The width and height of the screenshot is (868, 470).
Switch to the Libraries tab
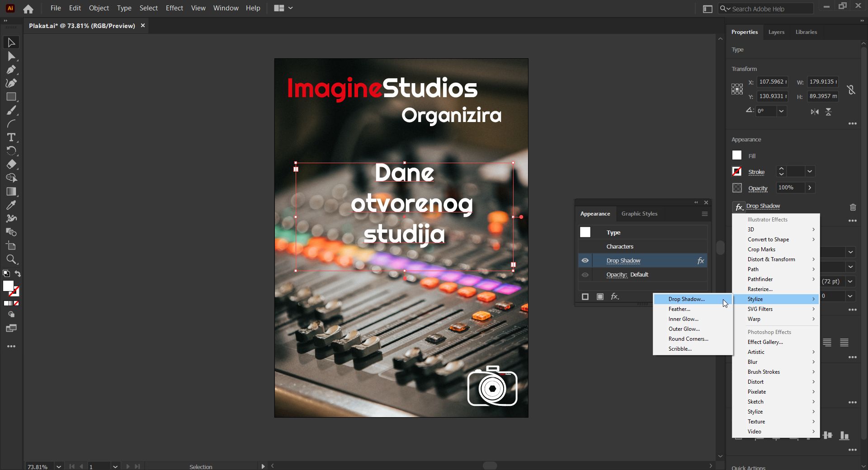806,32
